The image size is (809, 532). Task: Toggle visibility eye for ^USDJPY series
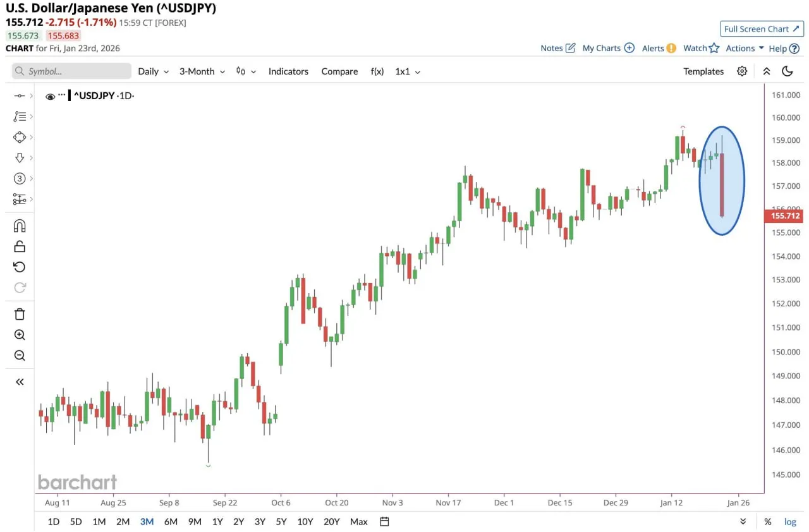pos(50,96)
